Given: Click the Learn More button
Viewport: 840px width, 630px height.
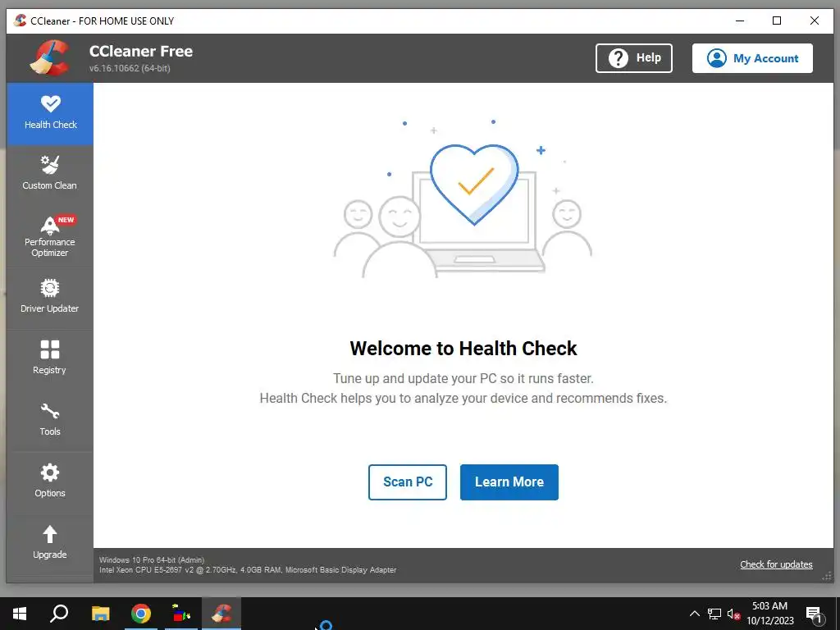Looking at the screenshot, I should (509, 482).
